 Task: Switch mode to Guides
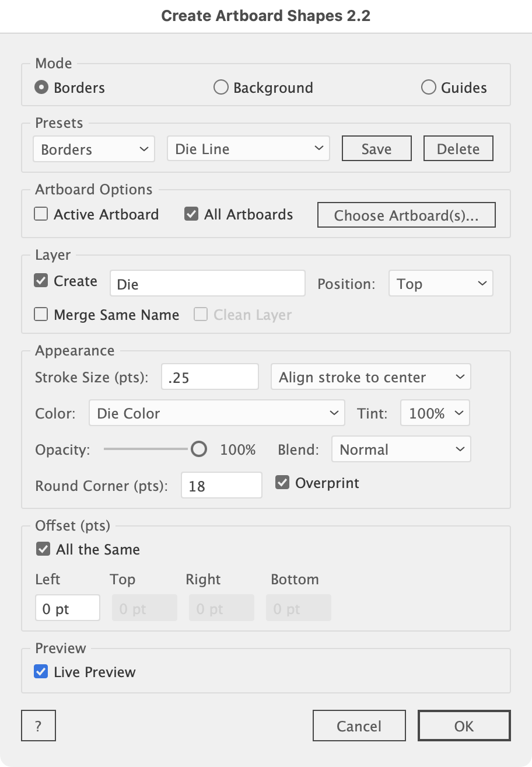pyautogui.click(x=429, y=88)
